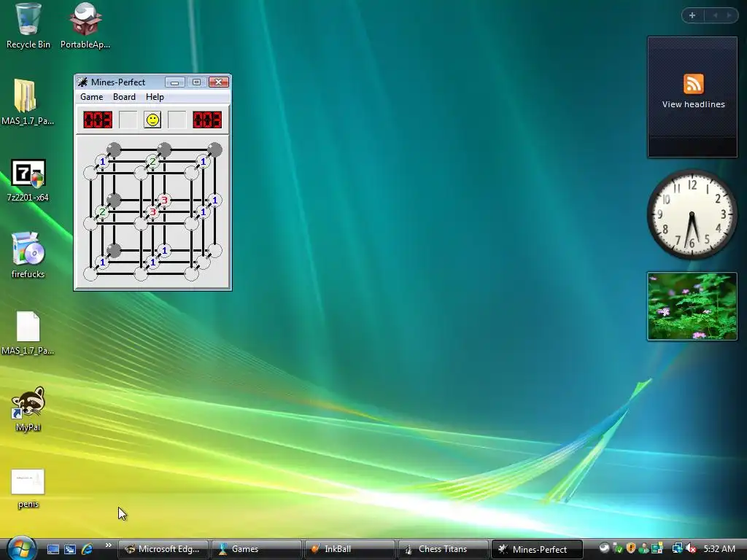Click the analog clock gadget
This screenshot has width=747, height=560.
pyautogui.click(x=692, y=214)
